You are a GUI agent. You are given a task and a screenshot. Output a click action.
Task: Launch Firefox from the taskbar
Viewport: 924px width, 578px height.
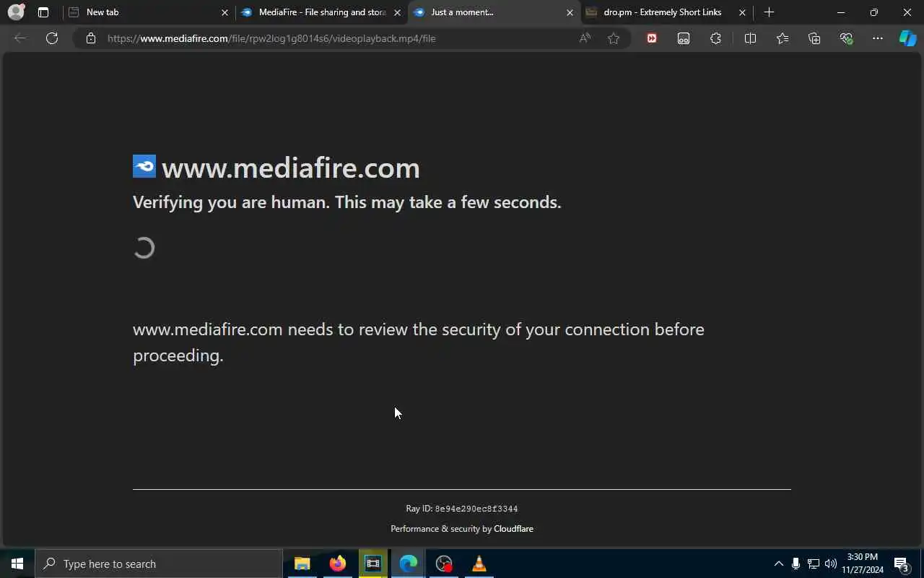pyautogui.click(x=337, y=564)
